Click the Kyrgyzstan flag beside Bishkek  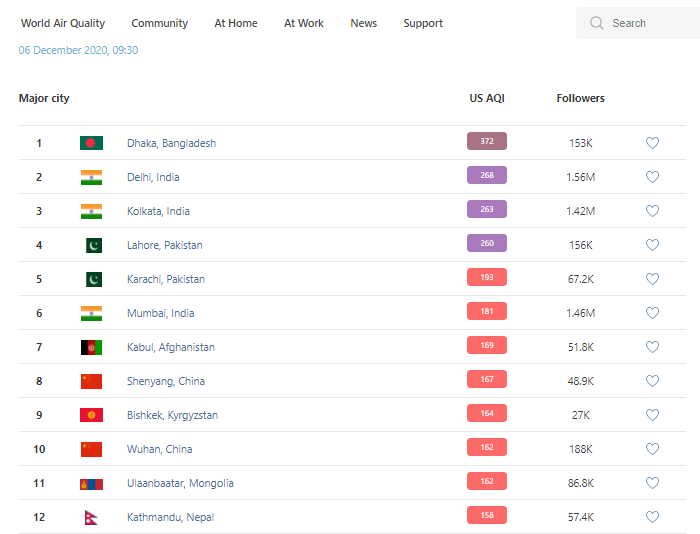pyautogui.click(x=91, y=415)
